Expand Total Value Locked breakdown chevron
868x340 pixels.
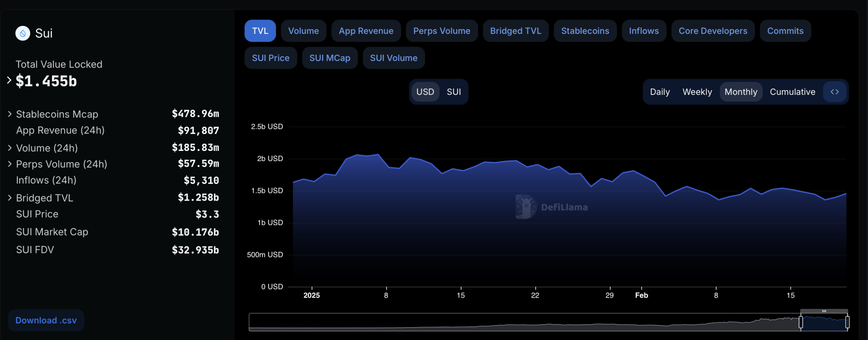pyautogui.click(x=9, y=80)
